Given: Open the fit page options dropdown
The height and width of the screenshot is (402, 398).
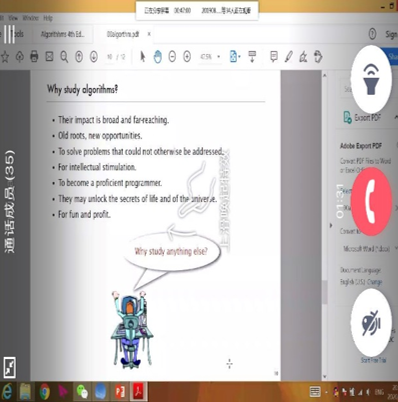Looking at the screenshot, I should (x=240, y=57).
